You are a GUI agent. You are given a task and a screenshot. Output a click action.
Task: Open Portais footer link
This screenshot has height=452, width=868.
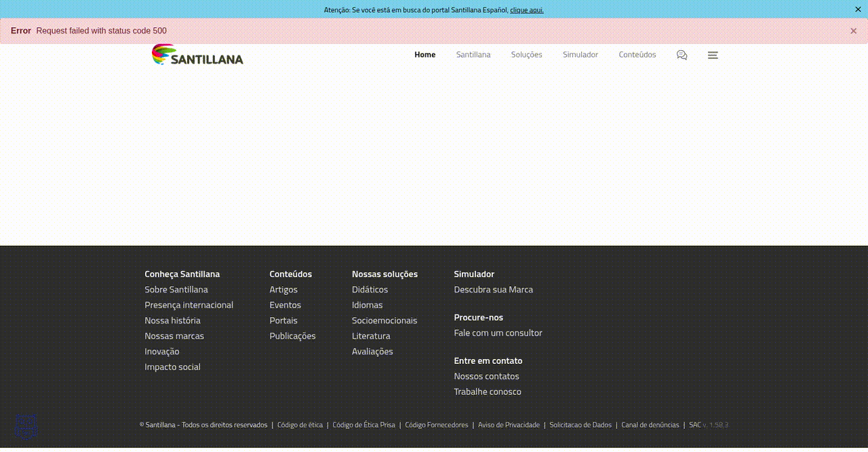[283, 321]
